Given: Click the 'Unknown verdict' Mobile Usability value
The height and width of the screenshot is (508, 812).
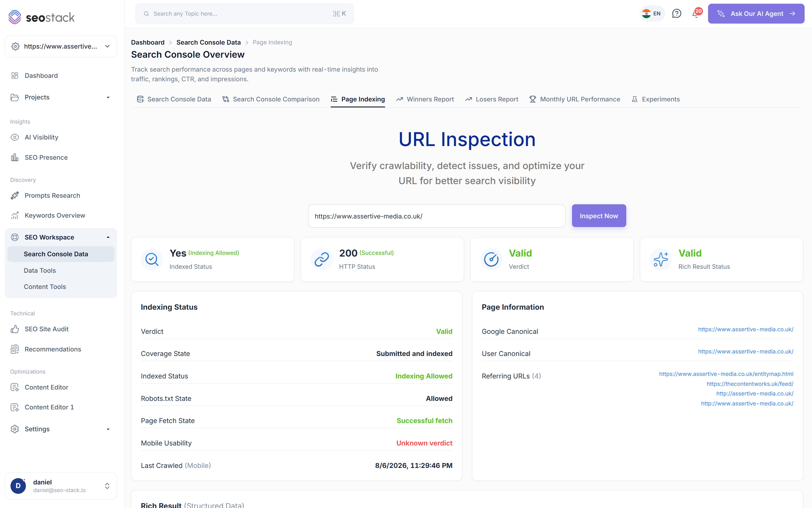Looking at the screenshot, I should pos(424,443).
